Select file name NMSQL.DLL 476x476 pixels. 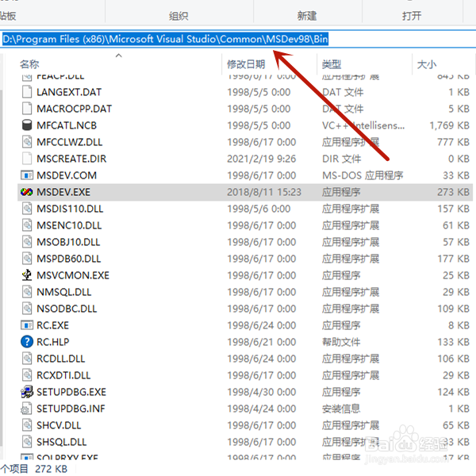pyautogui.click(x=63, y=292)
